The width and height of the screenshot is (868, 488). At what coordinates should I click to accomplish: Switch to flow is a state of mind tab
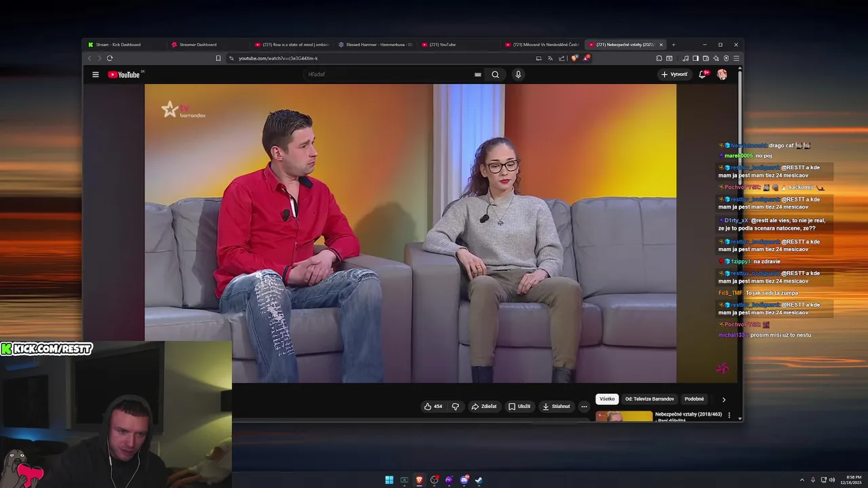point(291,45)
